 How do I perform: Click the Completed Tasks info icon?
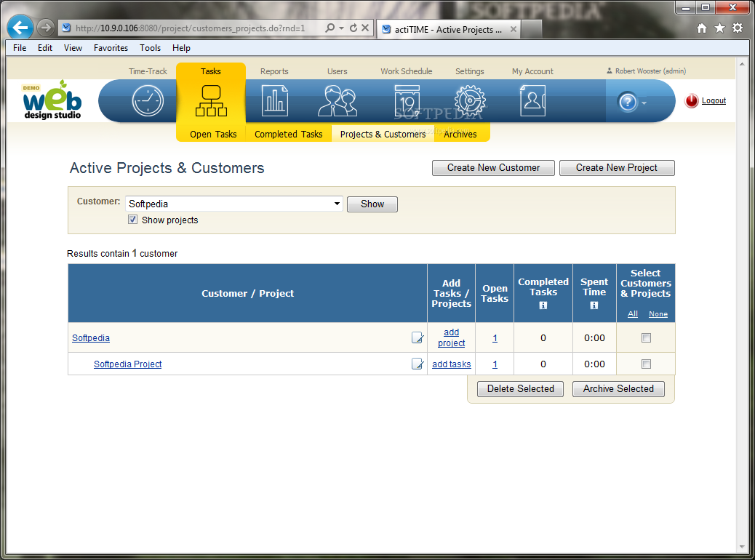[543, 305]
